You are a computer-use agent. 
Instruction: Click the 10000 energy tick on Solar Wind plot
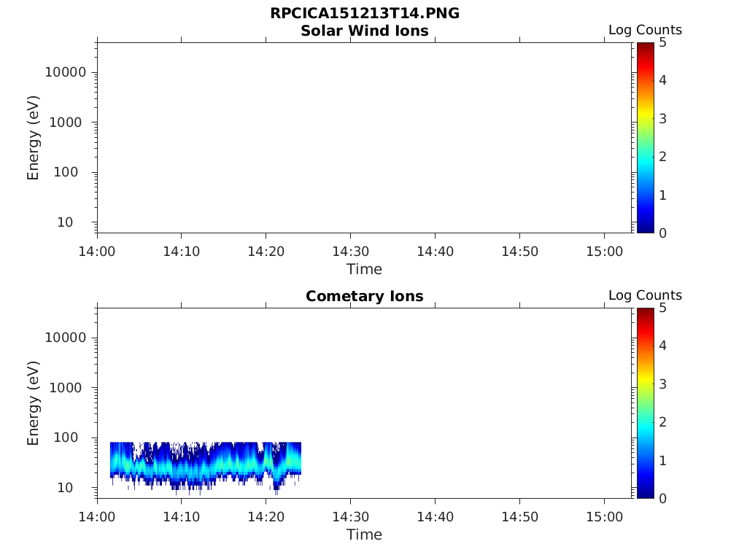(x=65, y=72)
